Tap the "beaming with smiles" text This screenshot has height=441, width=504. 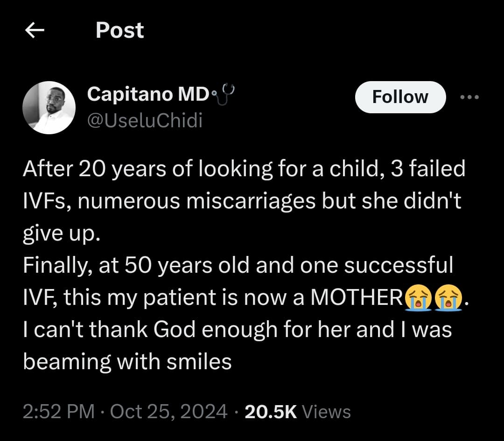coord(127,362)
